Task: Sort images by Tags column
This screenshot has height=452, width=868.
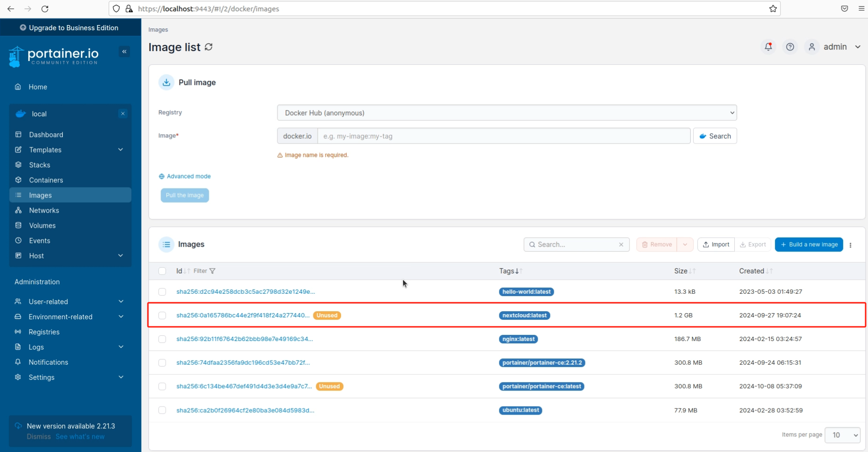Action: click(511, 271)
